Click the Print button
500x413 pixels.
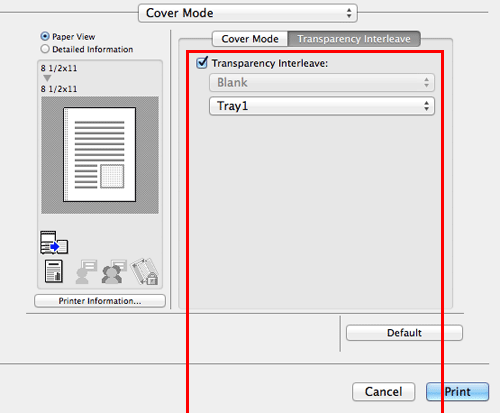(x=458, y=392)
